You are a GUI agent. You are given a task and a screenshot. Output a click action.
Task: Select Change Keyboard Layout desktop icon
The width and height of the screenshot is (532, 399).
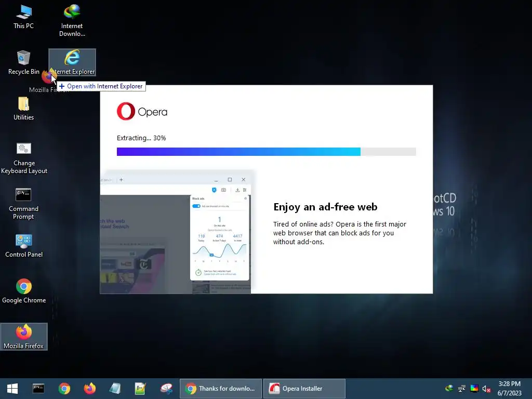24,158
